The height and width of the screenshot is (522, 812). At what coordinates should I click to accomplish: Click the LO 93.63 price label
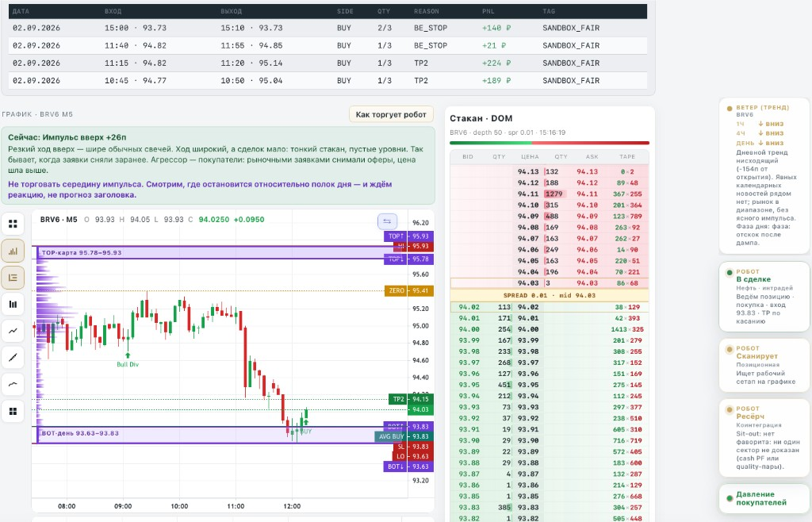(413, 456)
